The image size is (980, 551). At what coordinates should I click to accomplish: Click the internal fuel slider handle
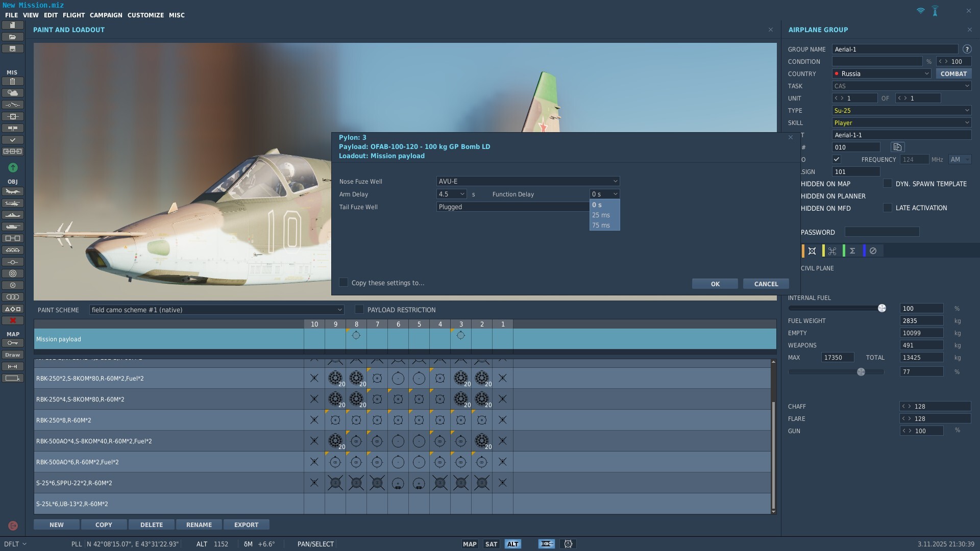881,308
